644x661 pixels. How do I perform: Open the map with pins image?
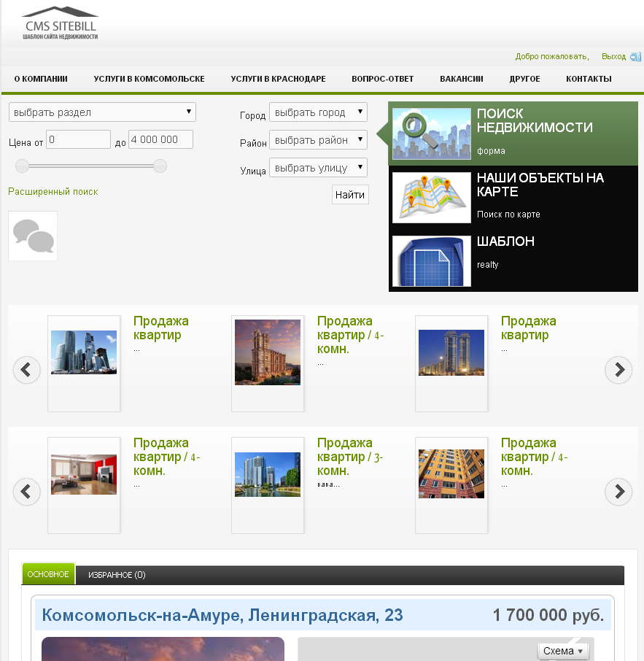pos(432,197)
